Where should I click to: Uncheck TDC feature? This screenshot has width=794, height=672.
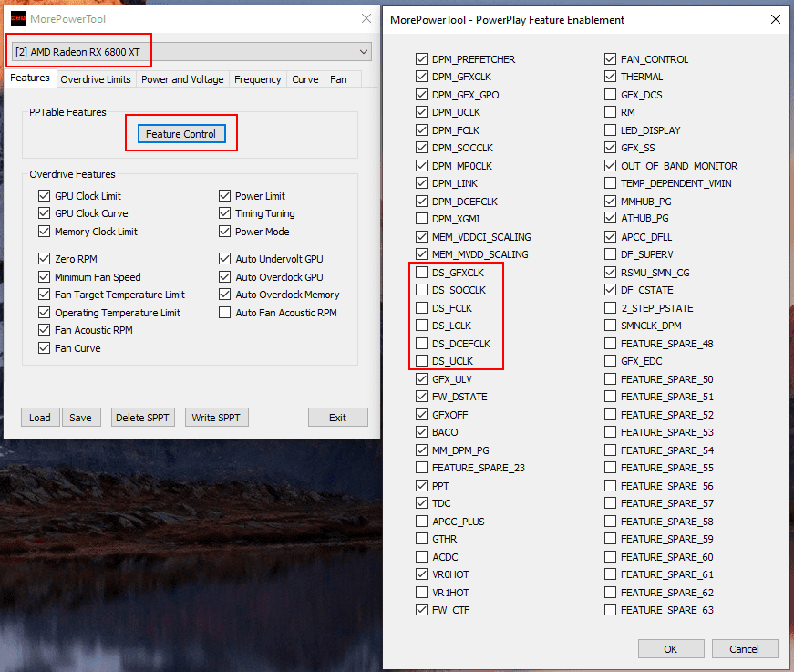[x=421, y=503]
